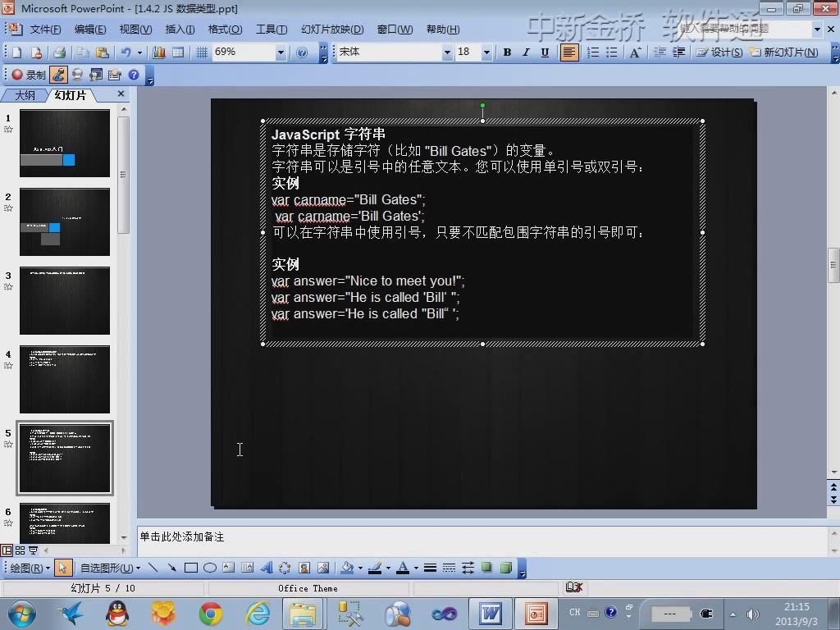Select the Oval shape tool
Screen dimensions: 840x630
click(210, 568)
